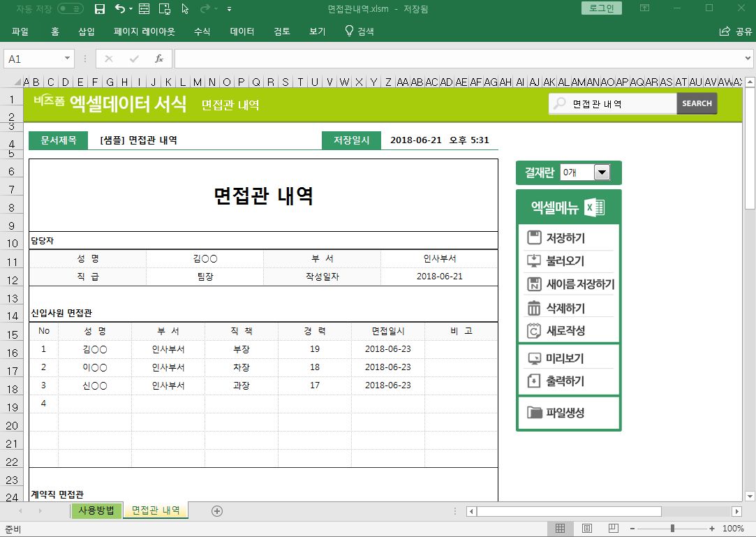Open the 결재란 count dropdown

coord(601,172)
